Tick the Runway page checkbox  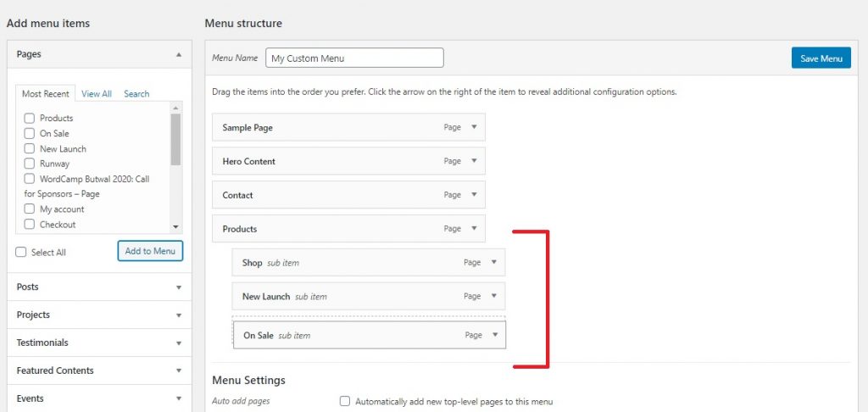coord(30,164)
